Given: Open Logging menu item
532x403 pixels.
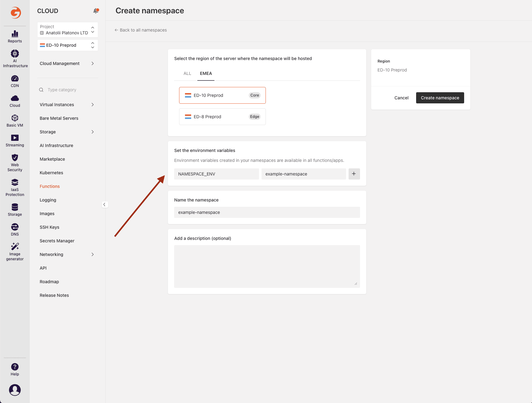Looking at the screenshot, I should 48,200.
